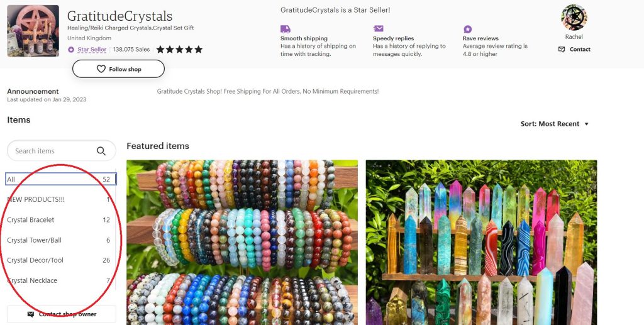Click the purple Star Seller badge icon
The height and width of the screenshot is (325, 644).
pos(71,50)
